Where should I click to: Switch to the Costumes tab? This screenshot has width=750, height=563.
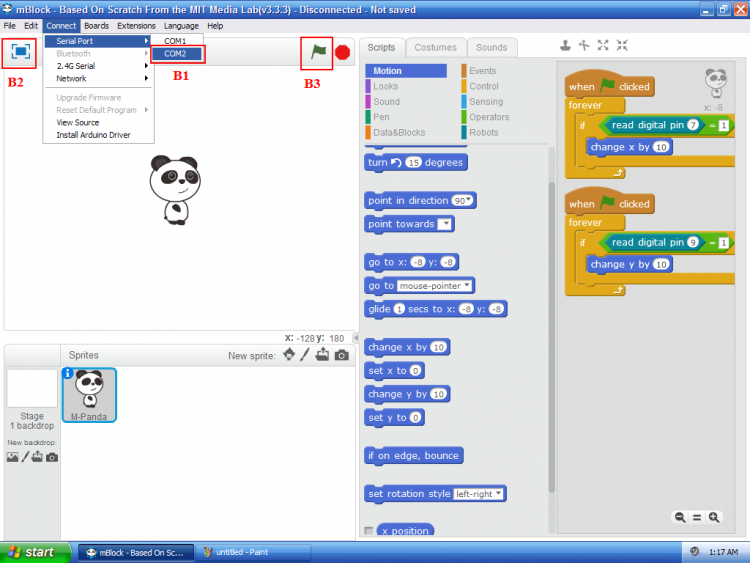point(435,47)
